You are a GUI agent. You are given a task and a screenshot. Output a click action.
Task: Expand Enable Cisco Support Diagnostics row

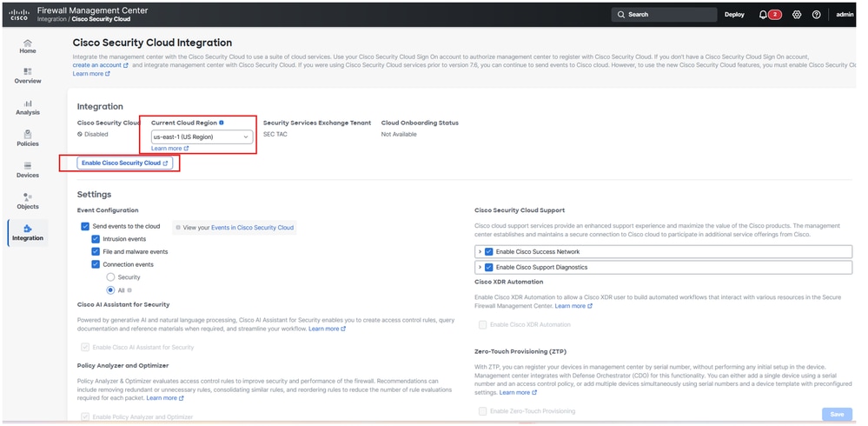click(480, 267)
